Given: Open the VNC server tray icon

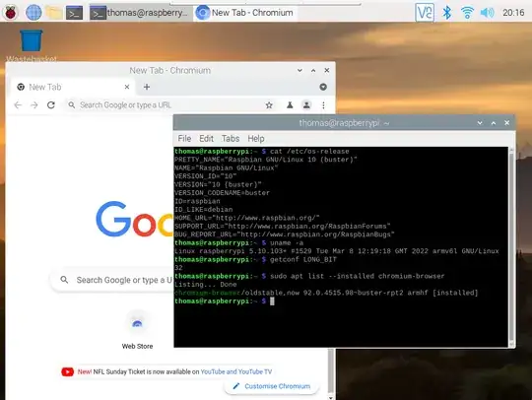Looking at the screenshot, I should [425, 13].
